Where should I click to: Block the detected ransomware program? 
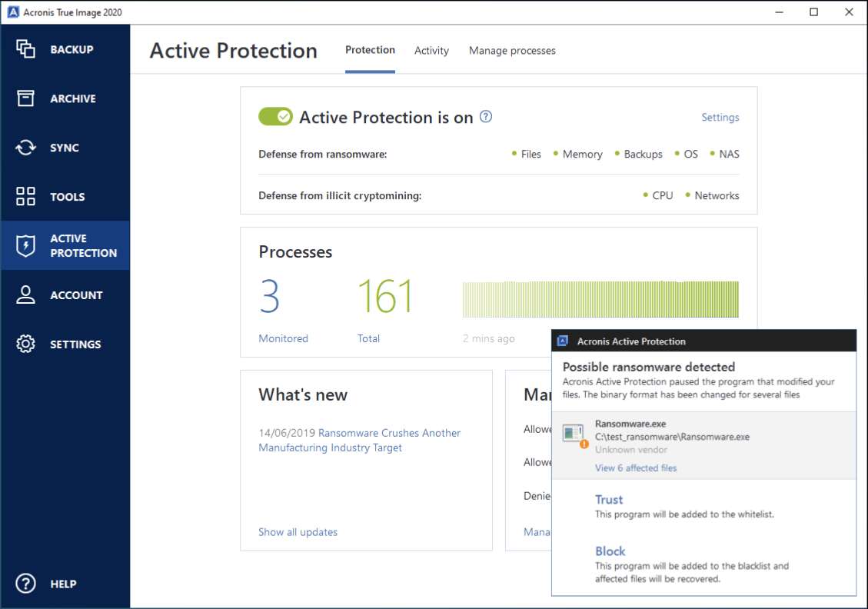tap(610, 551)
